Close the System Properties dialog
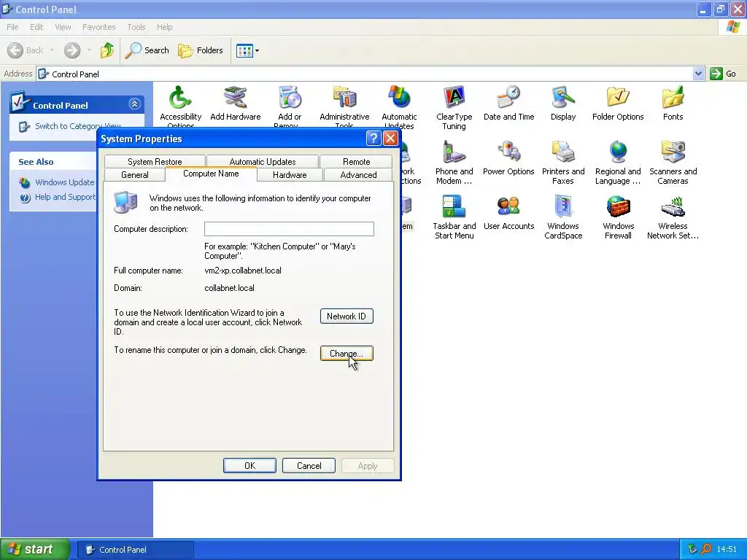This screenshot has height=560, width=747. 390,139
